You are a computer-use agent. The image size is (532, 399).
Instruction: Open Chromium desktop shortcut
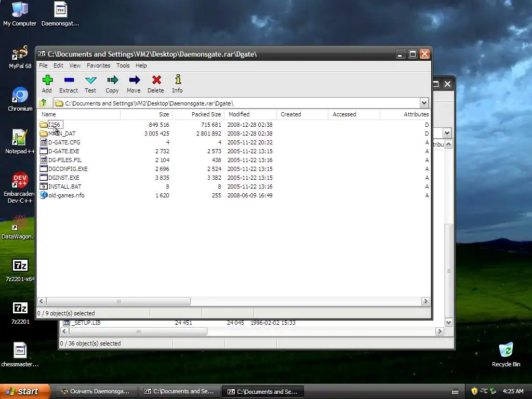(20, 99)
